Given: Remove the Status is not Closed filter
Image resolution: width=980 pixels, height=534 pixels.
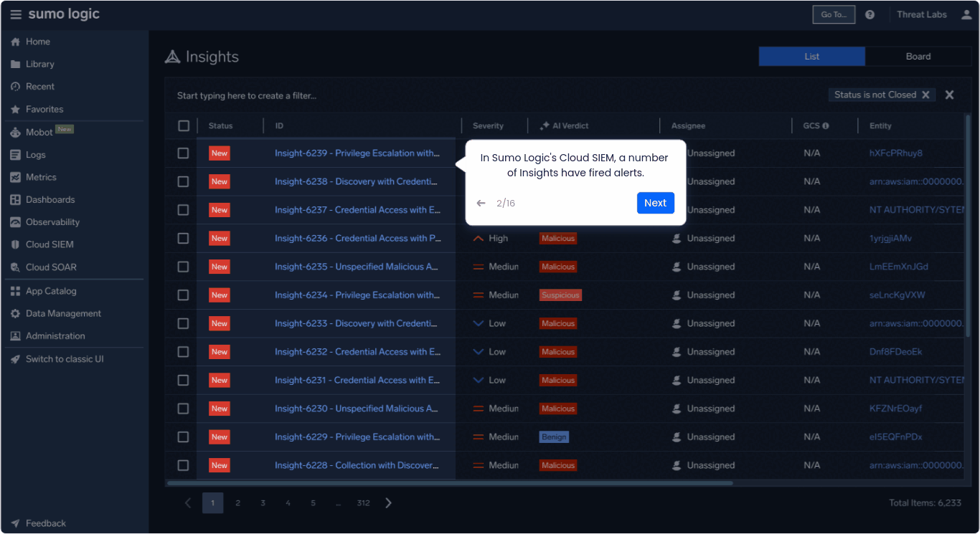Looking at the screenshot, I should pyautogui.click(x=925, y=95).
